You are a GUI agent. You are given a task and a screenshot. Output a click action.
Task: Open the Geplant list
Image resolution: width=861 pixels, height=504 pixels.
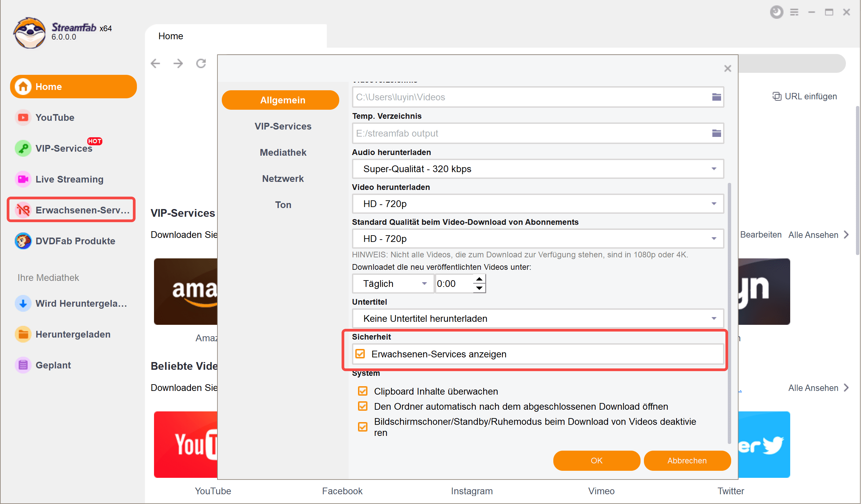[x=43, y=365]
